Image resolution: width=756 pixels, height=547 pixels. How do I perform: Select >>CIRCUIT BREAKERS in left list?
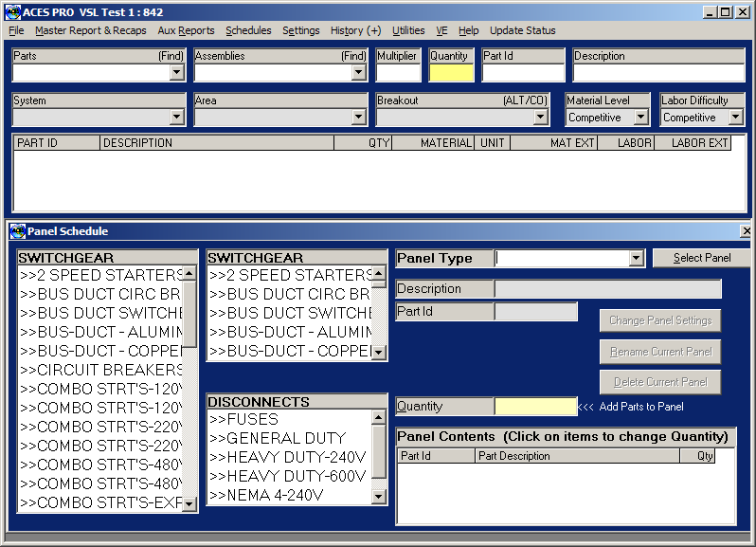(100, 370)
